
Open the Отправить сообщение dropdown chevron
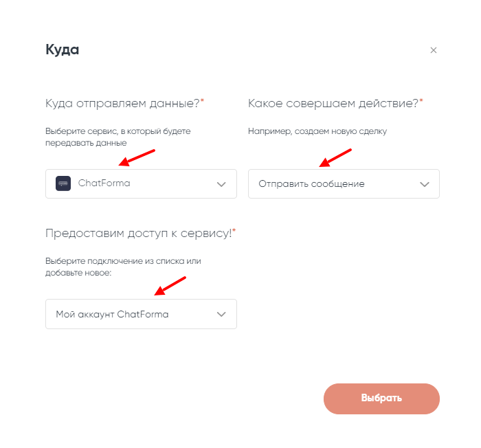pyautogui.click(x=424, y=184)
